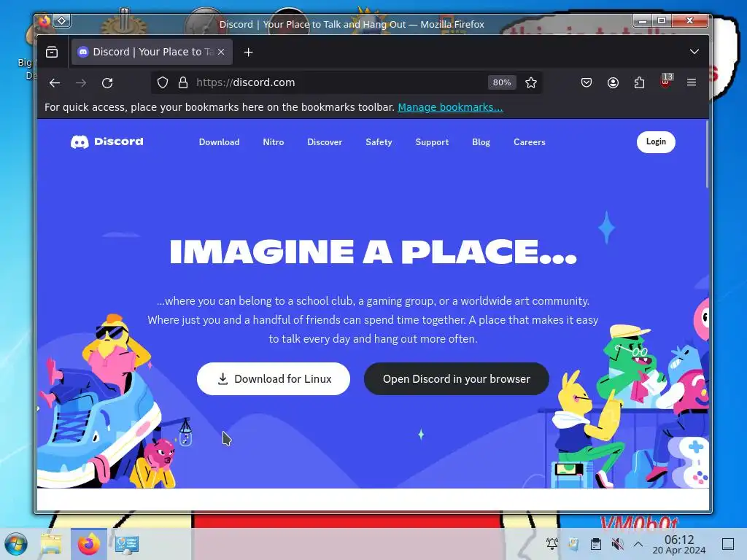The height and width of the screenshot is (560, 747).
Task: Click the forward navigation arrow
Action: click(x=81, y=83)
